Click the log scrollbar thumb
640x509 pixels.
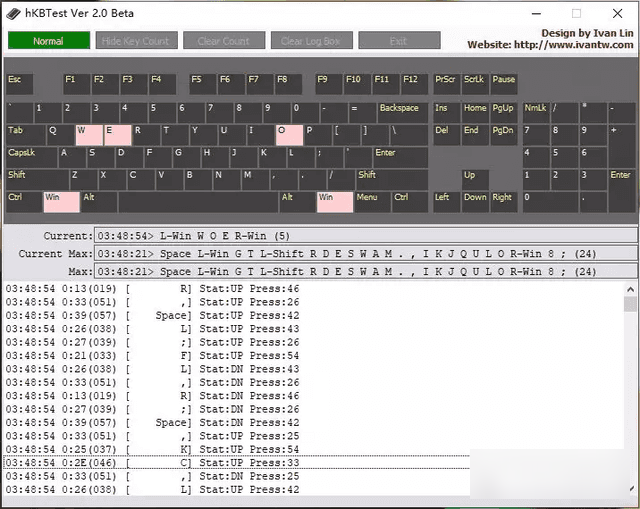631,304
